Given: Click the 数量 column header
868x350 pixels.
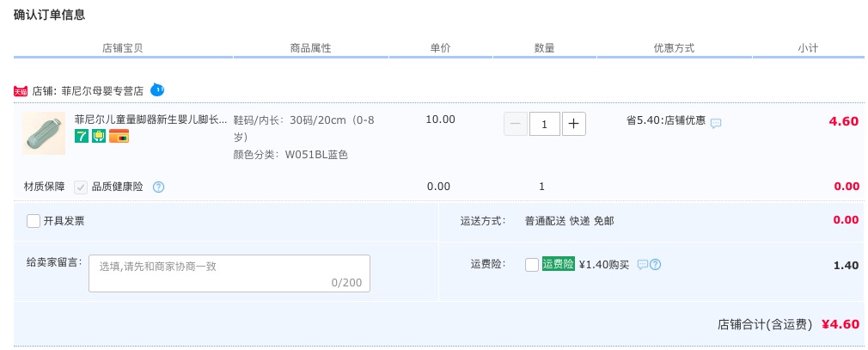Looking at the screenshot, I should 544,48.
